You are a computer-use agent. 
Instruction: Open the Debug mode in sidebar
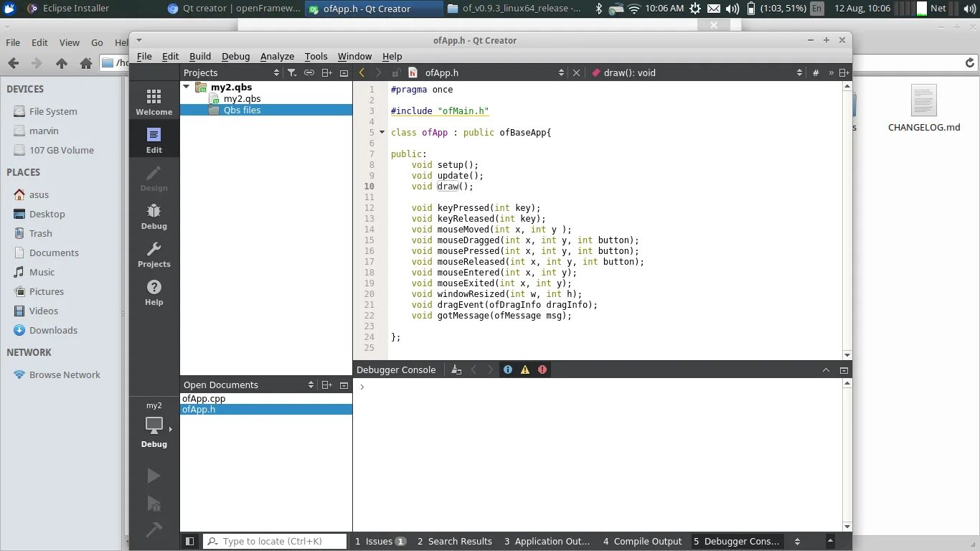pos(154,216)
